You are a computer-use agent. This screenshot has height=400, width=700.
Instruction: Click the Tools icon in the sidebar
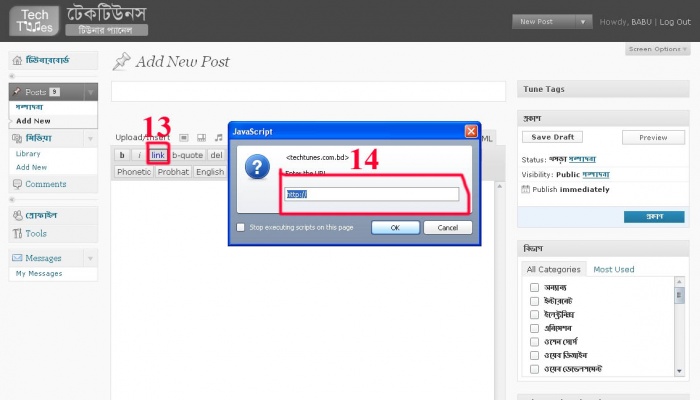17,233
